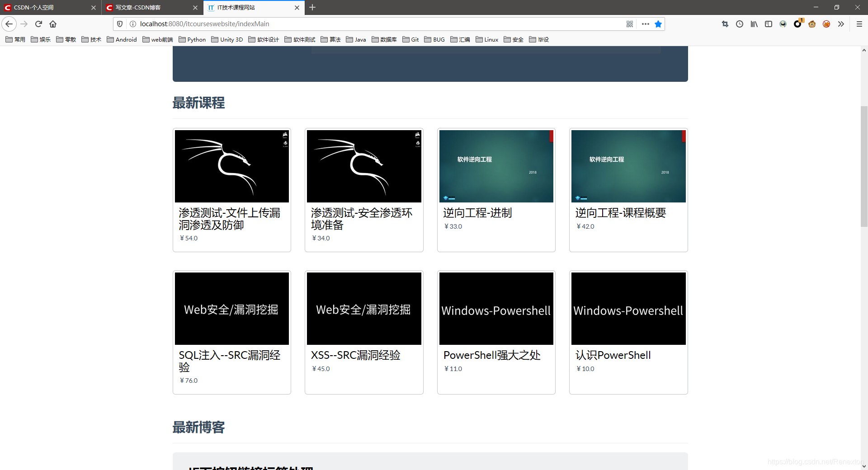Open the 数据库 bookmarks folder
Image resolution: width=868 pixels, height=470 pixels.
[384, 39]
